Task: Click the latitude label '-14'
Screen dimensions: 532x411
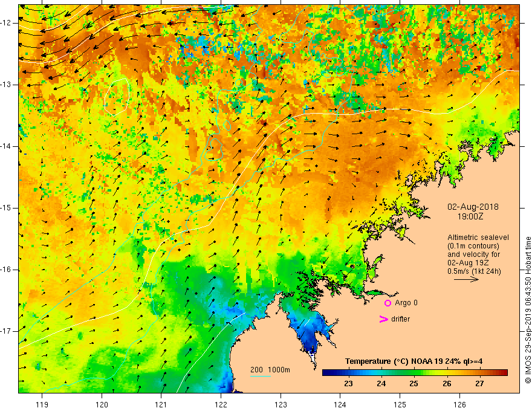Action: (x=7, y=146)
